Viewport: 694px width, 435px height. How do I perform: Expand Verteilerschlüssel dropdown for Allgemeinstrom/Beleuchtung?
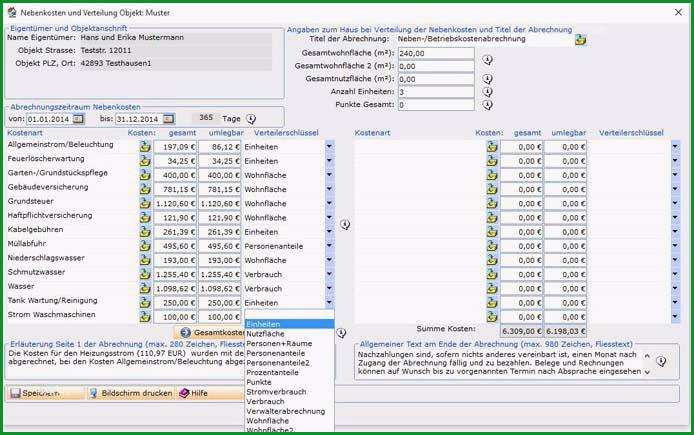tap(329, 147)
